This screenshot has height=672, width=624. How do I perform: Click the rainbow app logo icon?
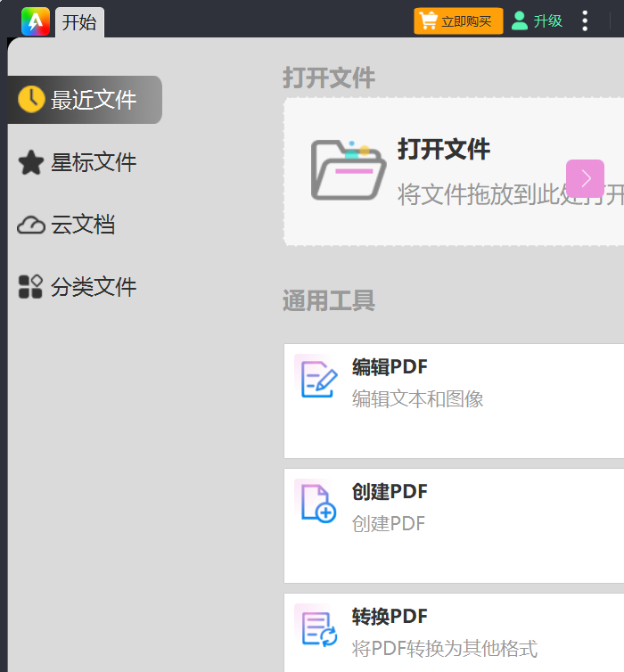pyautogui.click(x=36, y=21)
